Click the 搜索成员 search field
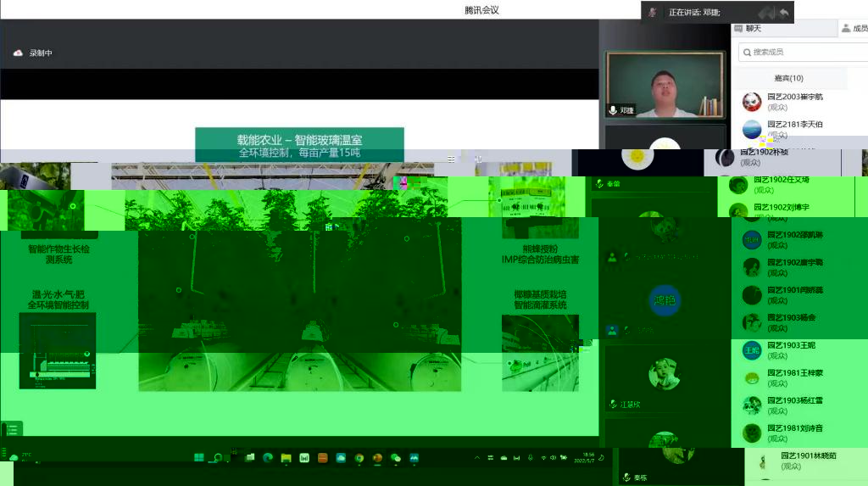868x486 pixels. coord(804,52)
